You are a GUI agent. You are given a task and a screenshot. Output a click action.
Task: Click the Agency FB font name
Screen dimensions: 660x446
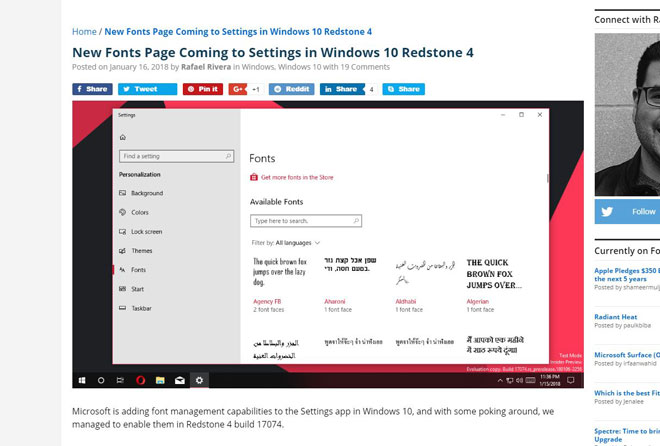click(267, 301)
